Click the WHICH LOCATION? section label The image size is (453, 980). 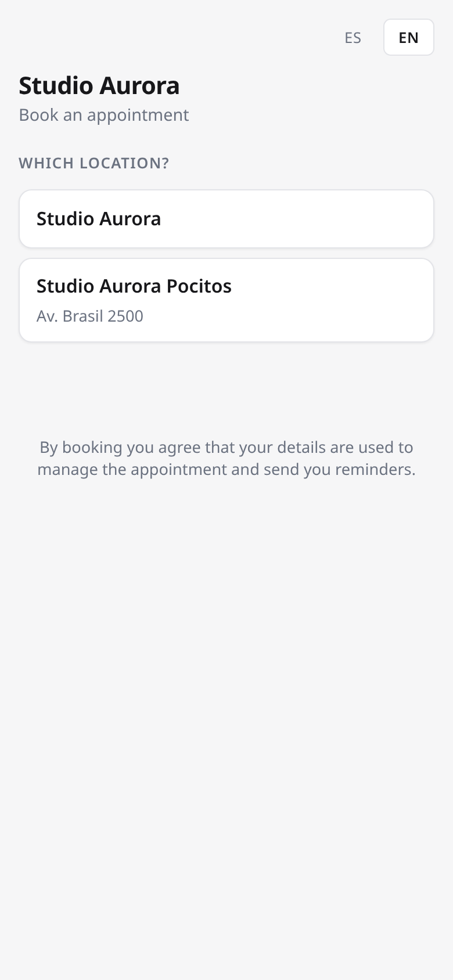pos(94,163)
